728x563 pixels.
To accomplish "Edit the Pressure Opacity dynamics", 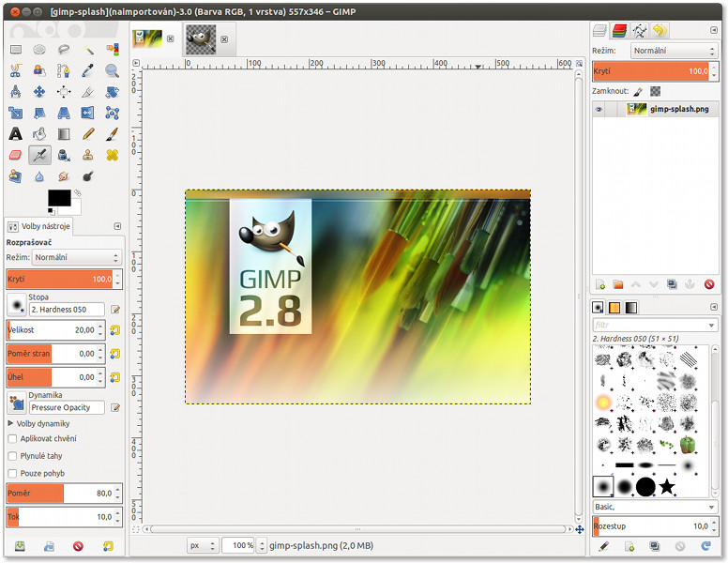I will (x=115, y=407).
